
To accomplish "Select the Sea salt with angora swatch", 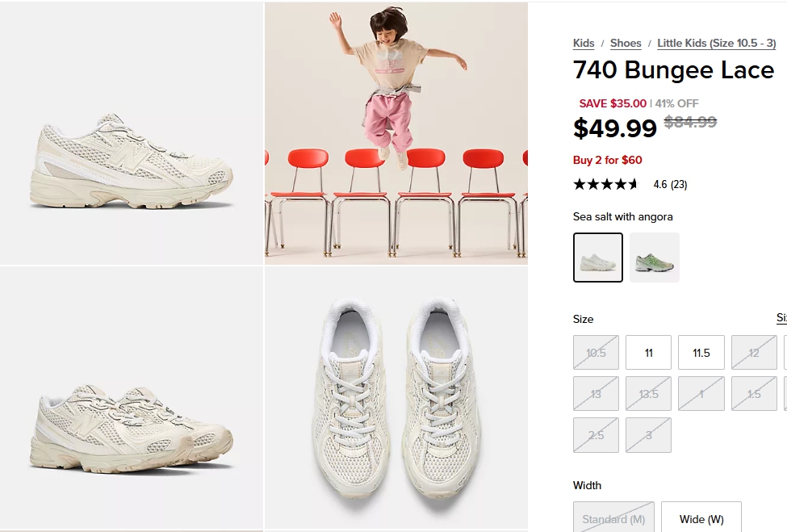I will point(598,258).
